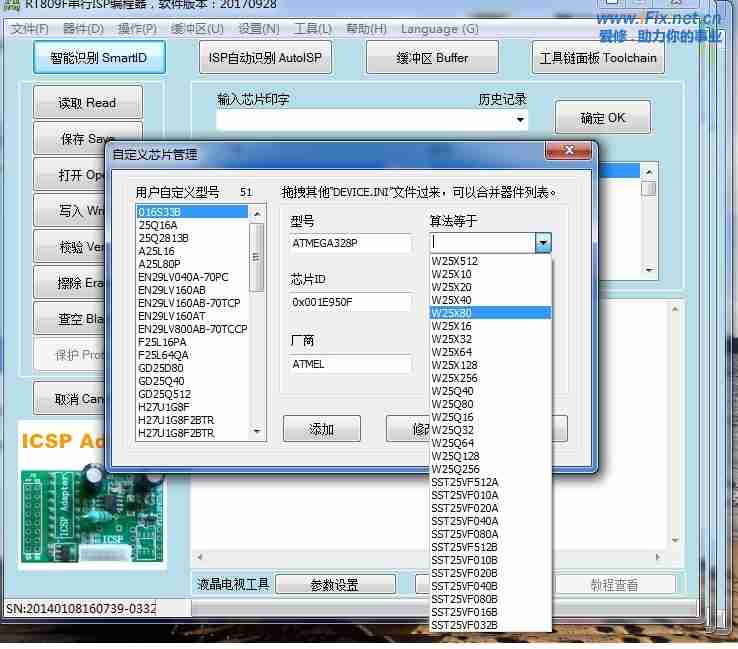Choose SST25VF512A from the algorithm dropdown
738x649 pixels.
click(490, 482)
